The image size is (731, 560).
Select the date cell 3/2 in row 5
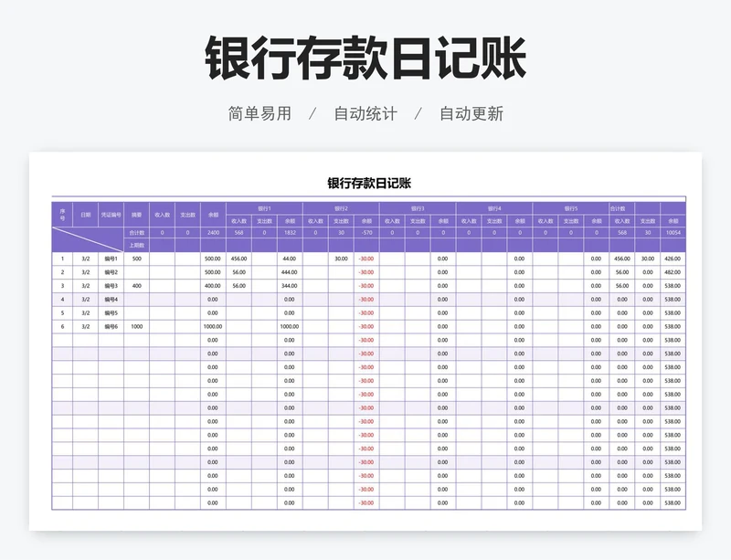click(x=85, y=312)
